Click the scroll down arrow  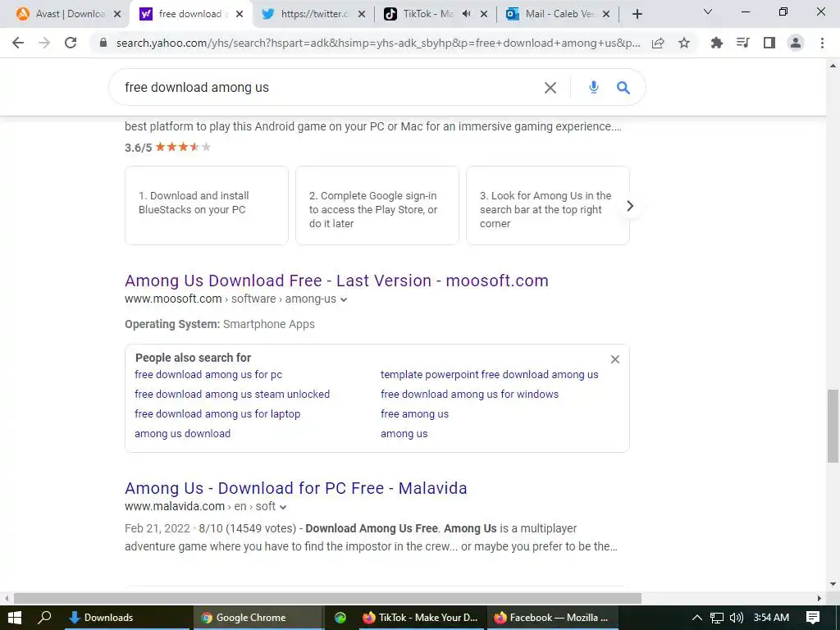(833, 584)
